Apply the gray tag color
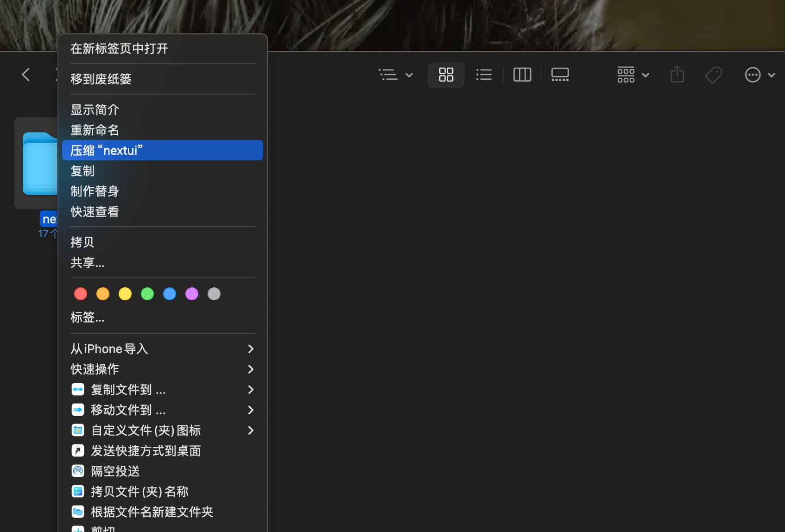Screen dimensions: 785x532 point(214,294)
